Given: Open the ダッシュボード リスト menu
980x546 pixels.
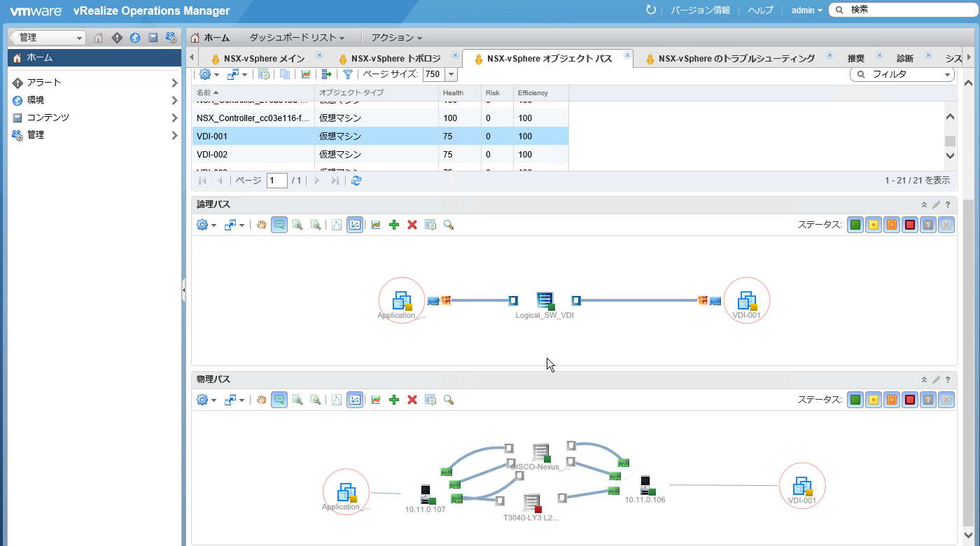Looking at the screenshot, I should click(x=297, y=38).
